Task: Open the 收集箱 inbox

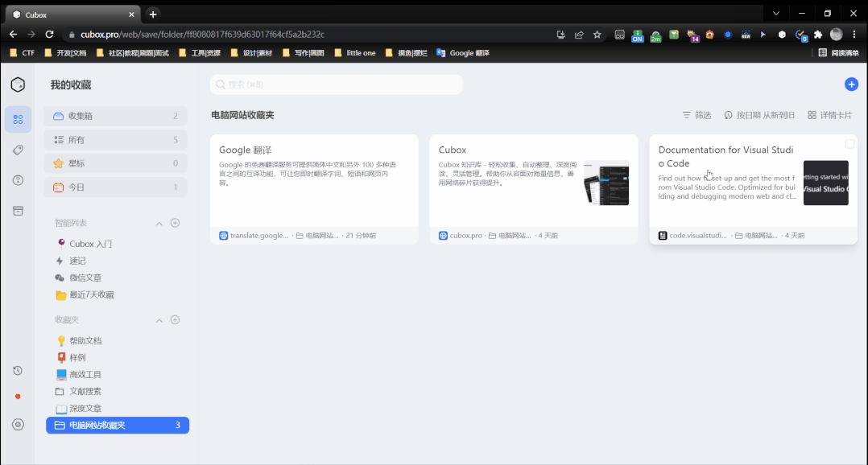Action: [115, 116]
